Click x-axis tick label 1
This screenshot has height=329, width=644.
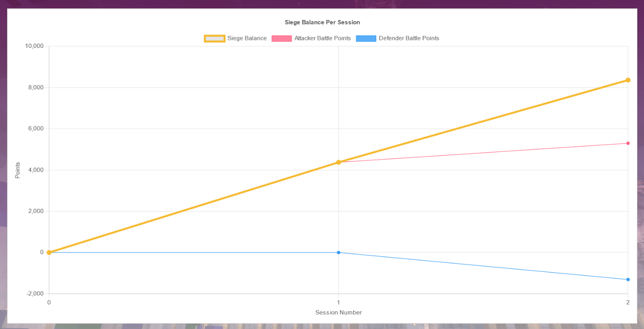click(x=339, y=302)
